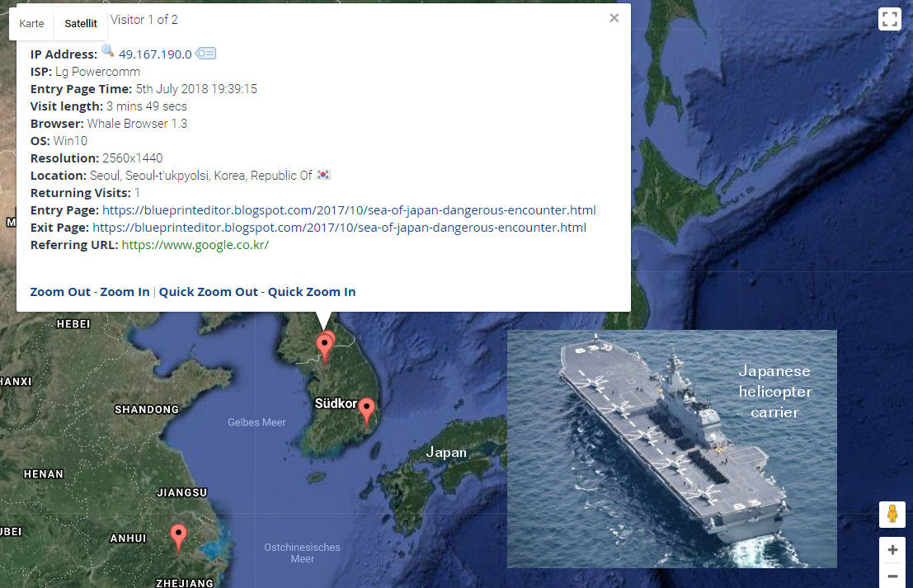
Task: Click Quick Zoom Out link
Action: [209, 292]
